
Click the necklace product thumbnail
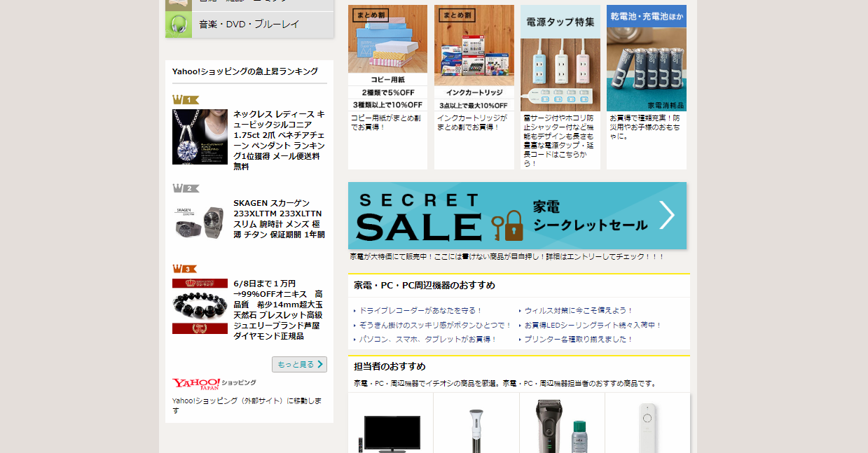click(200, 137)
